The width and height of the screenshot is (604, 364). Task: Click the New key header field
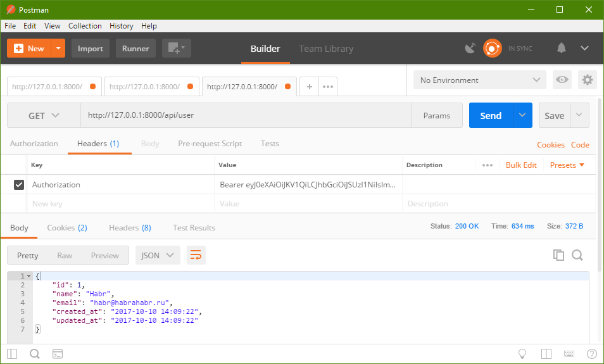pos(121,203)
